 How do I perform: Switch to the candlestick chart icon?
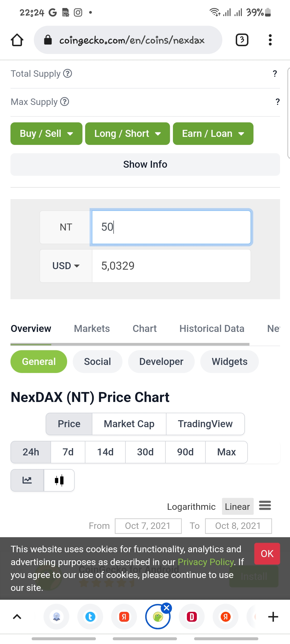point(59,480)
